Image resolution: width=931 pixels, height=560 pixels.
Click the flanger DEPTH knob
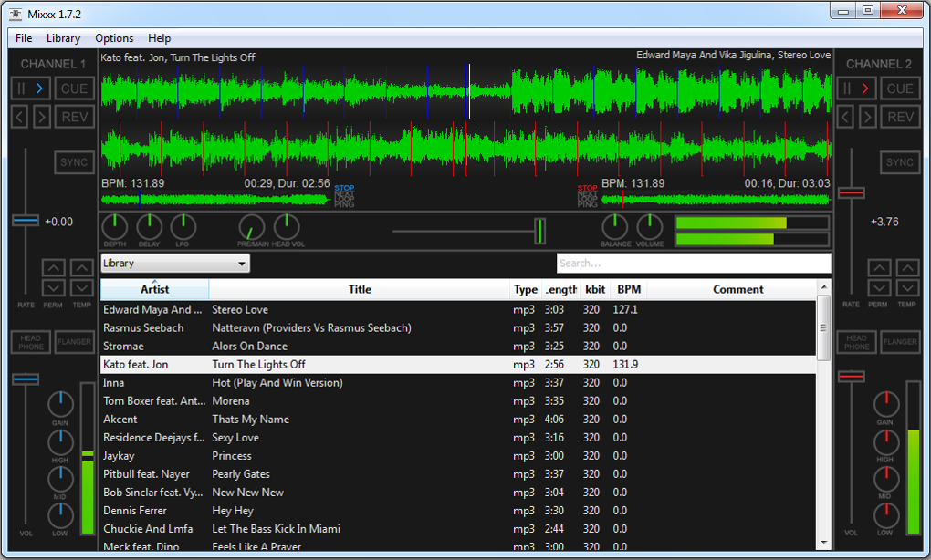click(115, 227)
